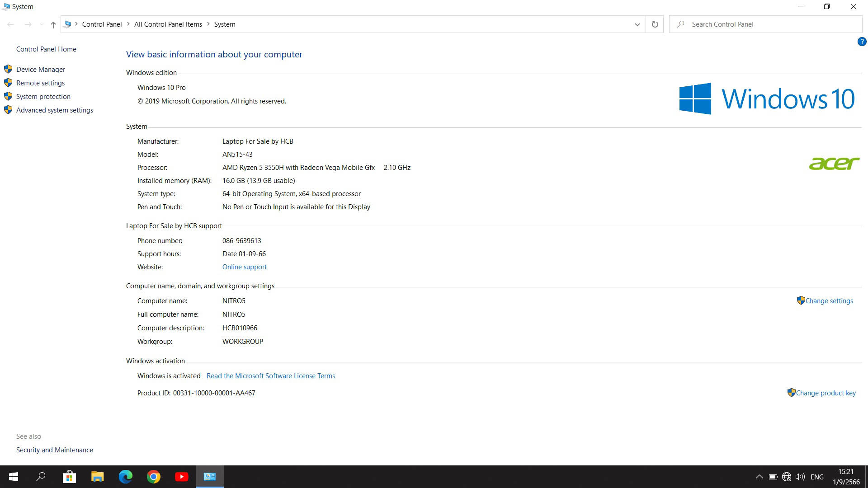Open network globe tray icon

click(x=787, y=477)
